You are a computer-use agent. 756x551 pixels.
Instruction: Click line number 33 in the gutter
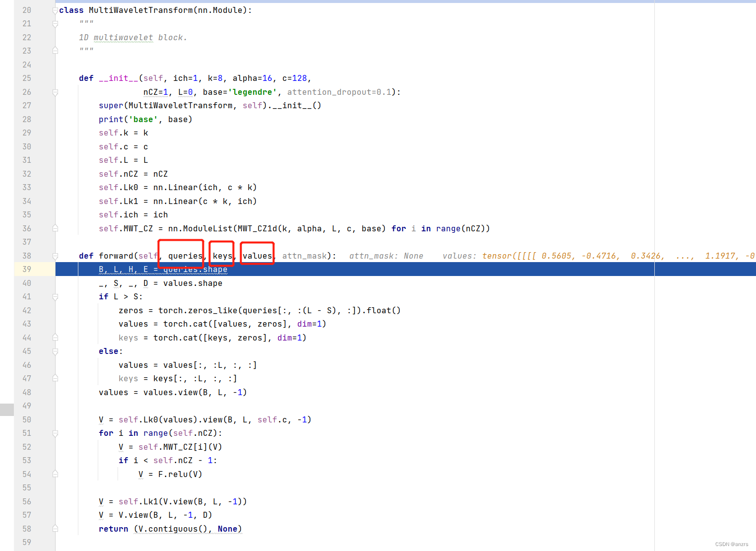[27, 188]
